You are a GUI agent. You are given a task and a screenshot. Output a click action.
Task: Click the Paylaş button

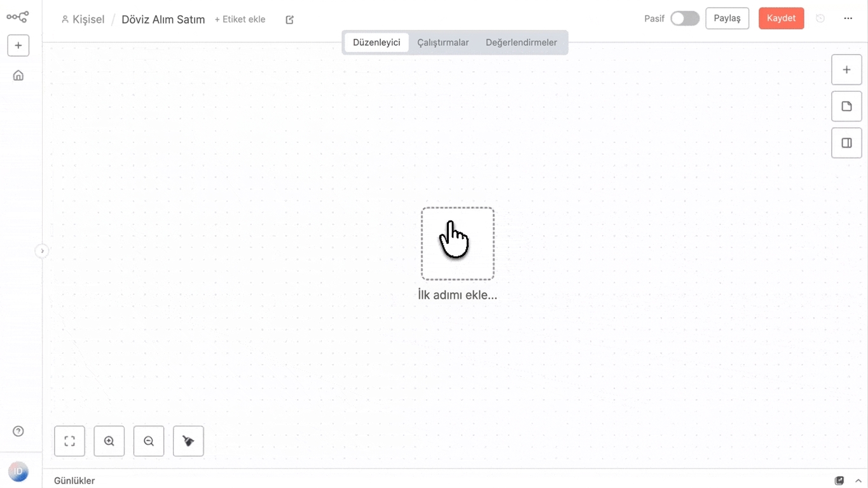pyautogui.click(x=727, y=18)
